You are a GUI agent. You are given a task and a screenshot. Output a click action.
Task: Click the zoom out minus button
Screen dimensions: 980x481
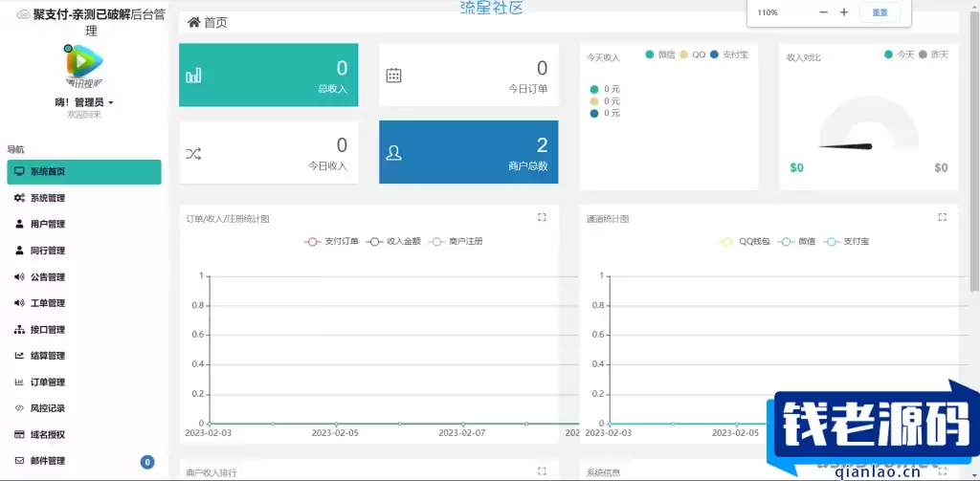tap(824, 11)
